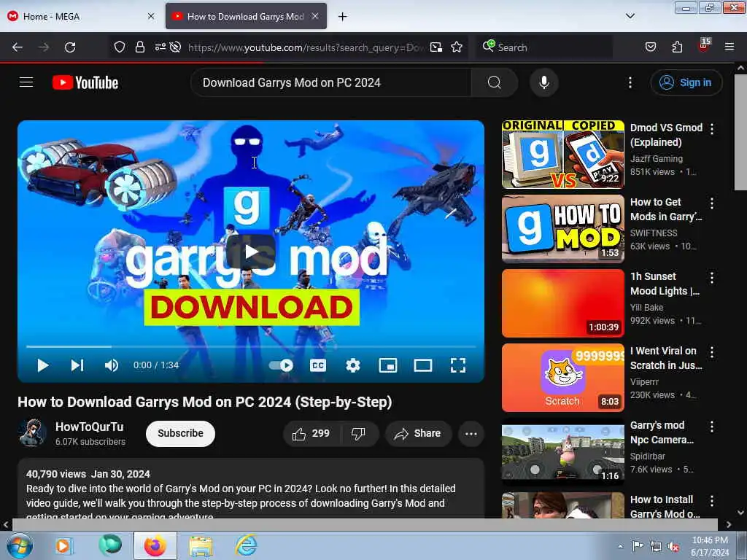Open HowToQurTu channel name link

coord(90,427)
